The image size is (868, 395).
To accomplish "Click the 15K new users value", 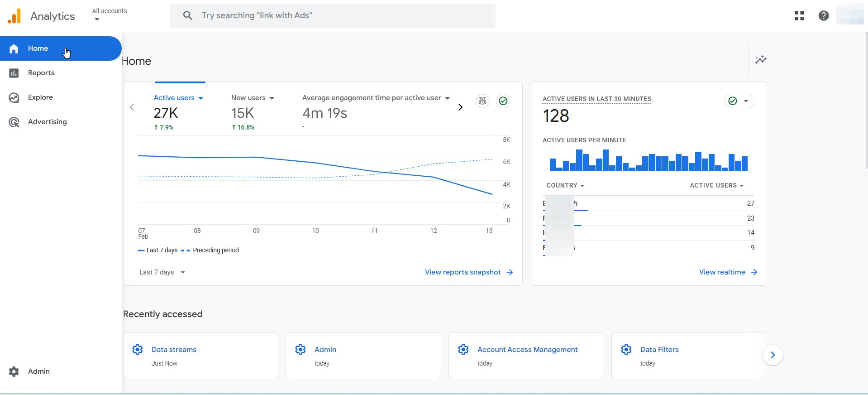I will (x=243, y=113).
